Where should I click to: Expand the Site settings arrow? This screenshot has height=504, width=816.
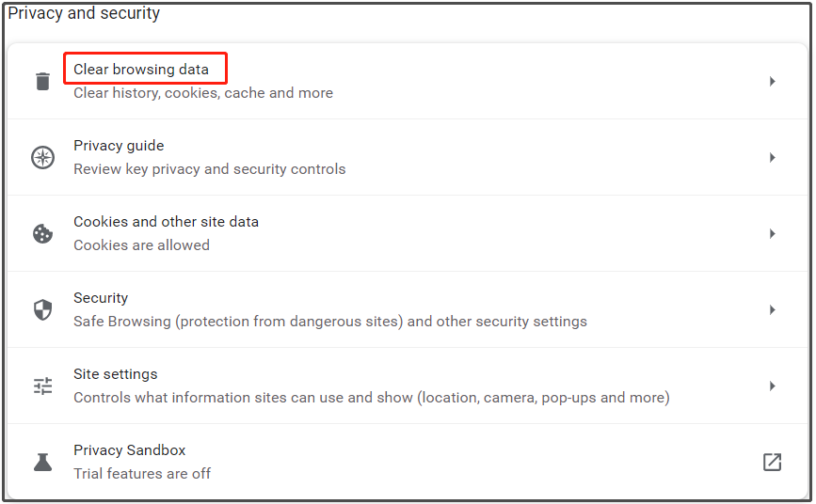click(x=773, y=386)
